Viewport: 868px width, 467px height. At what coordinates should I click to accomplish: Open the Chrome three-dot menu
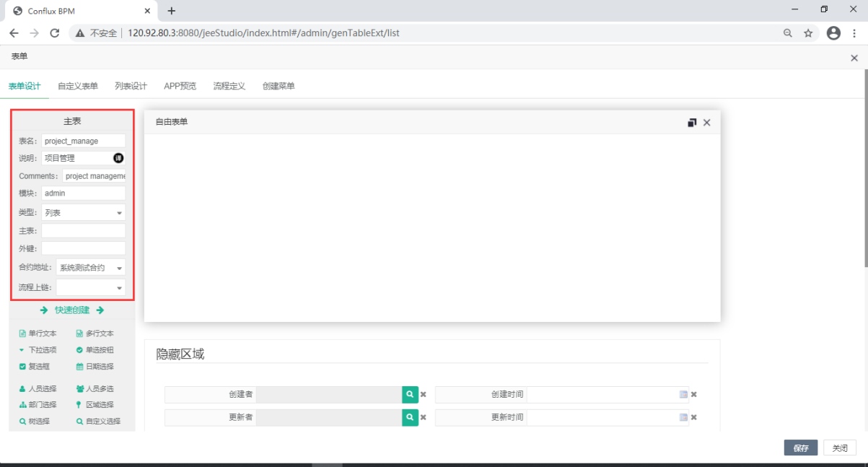[855, 33]
